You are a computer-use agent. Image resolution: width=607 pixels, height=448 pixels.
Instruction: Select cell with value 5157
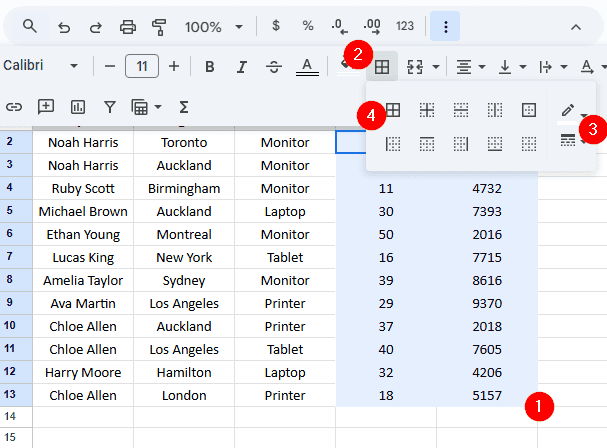[487, 395]
